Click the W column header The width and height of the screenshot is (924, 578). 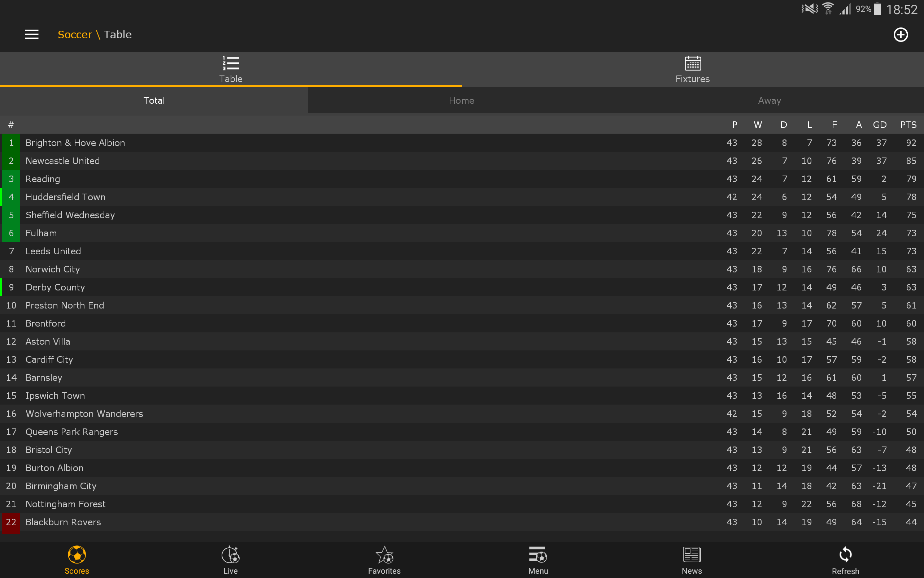pyautogui.click(x=758, y=125)
